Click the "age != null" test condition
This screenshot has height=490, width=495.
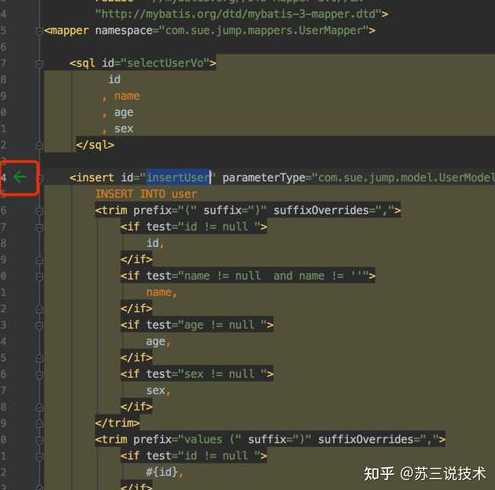coord(222,325)
